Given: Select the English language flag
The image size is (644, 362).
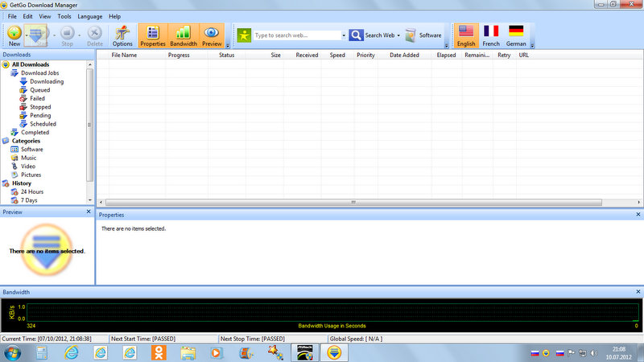Looking at the screenshot, I should click(x=466, y=35).
